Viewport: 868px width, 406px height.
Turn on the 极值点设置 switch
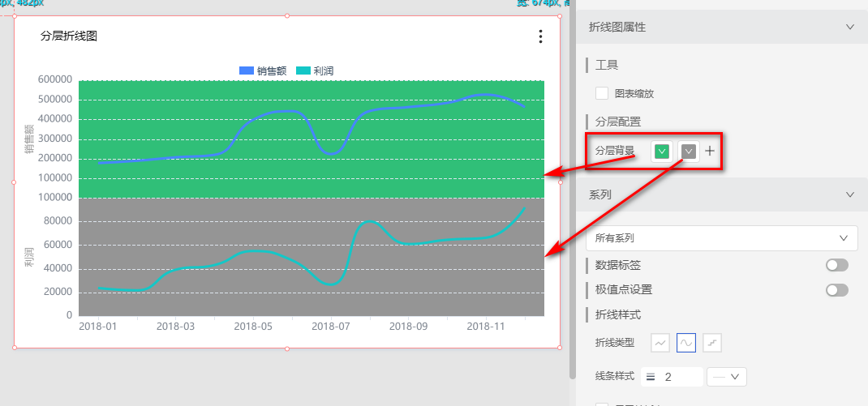click(836, 290)
